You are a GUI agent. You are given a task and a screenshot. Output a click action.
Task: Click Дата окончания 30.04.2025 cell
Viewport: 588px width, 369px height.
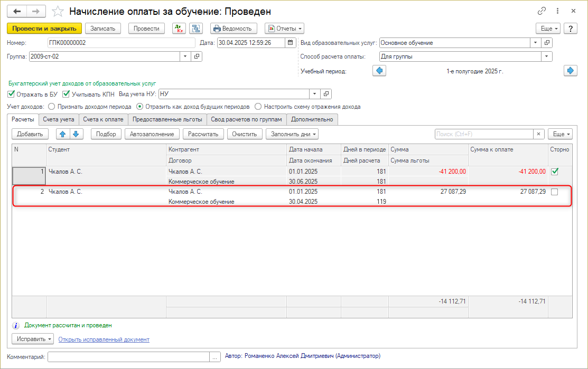(303, 202)
